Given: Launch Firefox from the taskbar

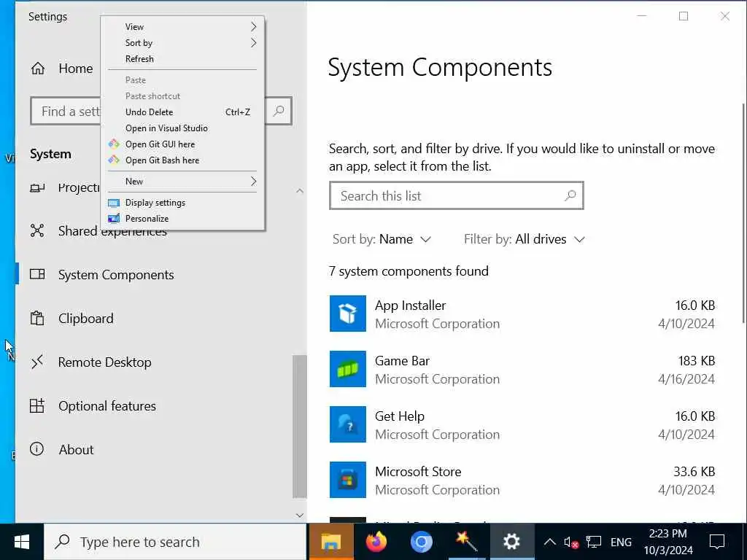Looking at the screenshot, I should [376, 542].
